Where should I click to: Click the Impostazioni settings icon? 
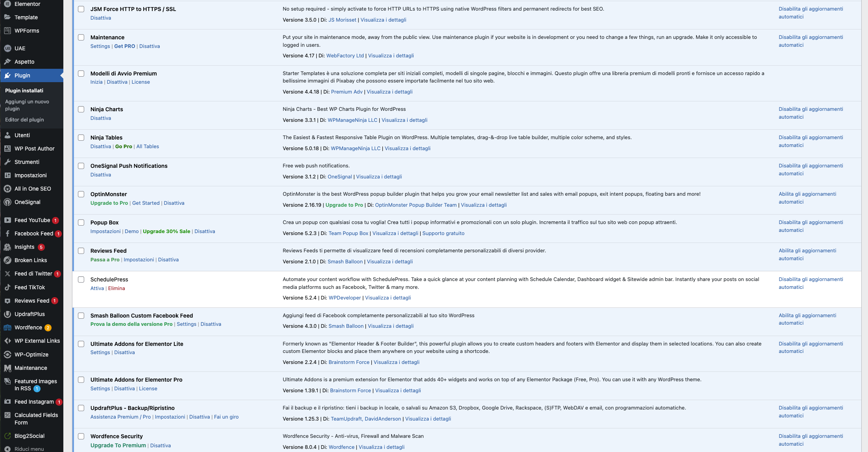tap(7, 175)
